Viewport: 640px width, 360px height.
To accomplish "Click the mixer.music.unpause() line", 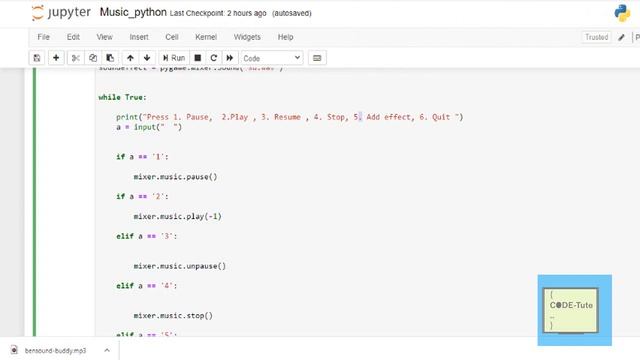I will coord(180,266).
